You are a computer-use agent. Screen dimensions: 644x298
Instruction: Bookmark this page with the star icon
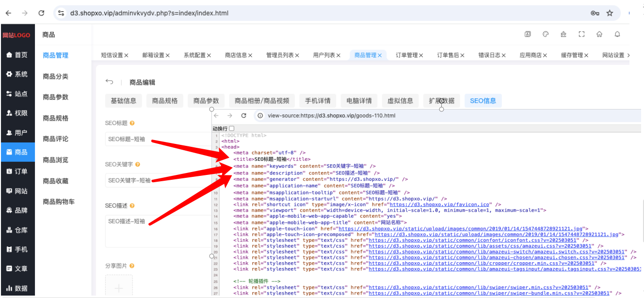coord(610,13)
